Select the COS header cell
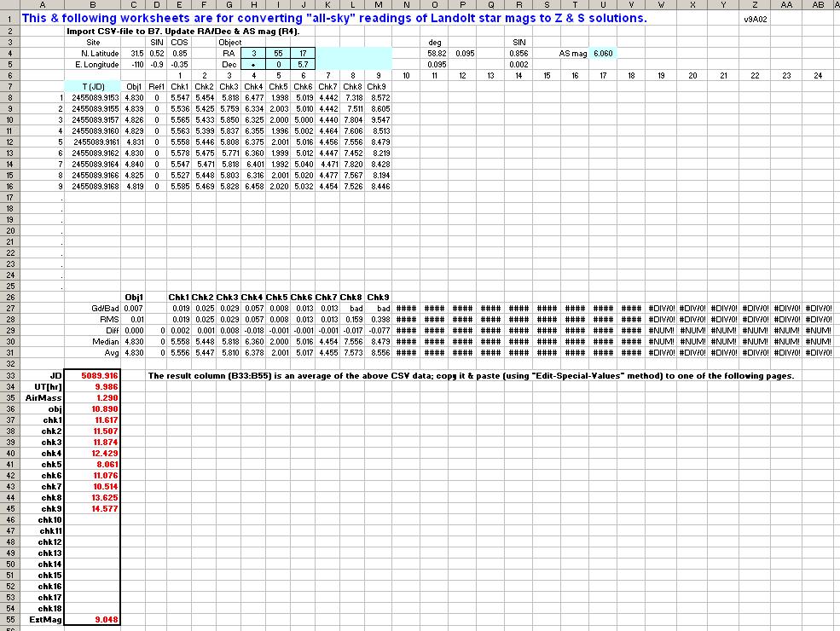This screenshot has height=631, width=840. pos(179,43)
